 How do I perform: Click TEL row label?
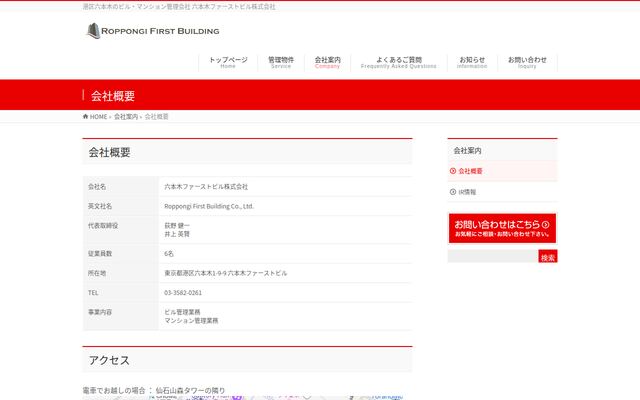(93, 293)
